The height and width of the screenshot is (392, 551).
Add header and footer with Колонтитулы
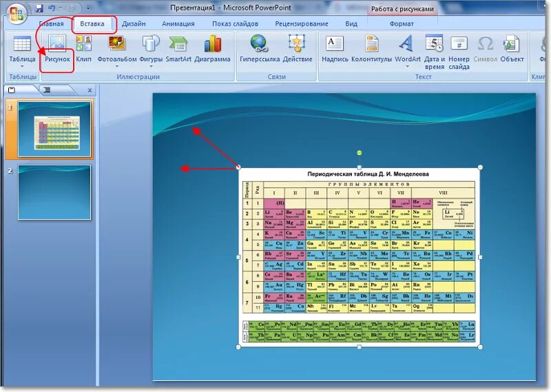click(371, 49)
